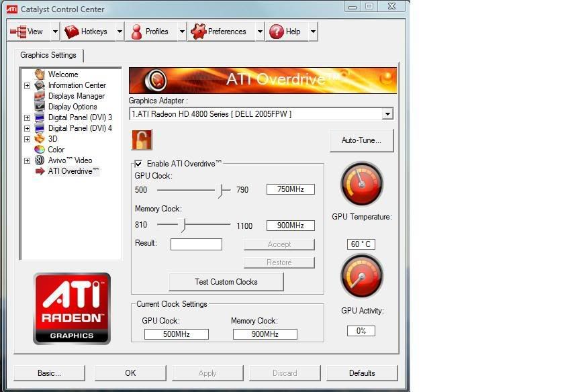Viewport: 564px width, 392px height.
Task: Click the Defaults button
Action: click(x=362, y=373)
